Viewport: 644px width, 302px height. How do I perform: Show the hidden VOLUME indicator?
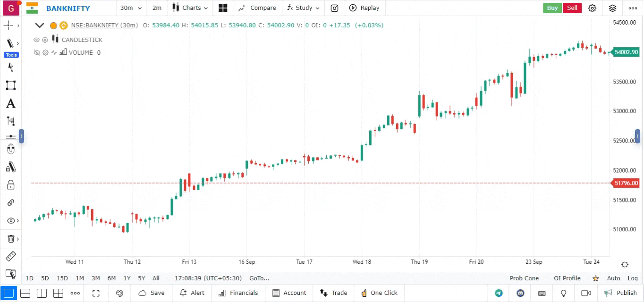[36, 52]
